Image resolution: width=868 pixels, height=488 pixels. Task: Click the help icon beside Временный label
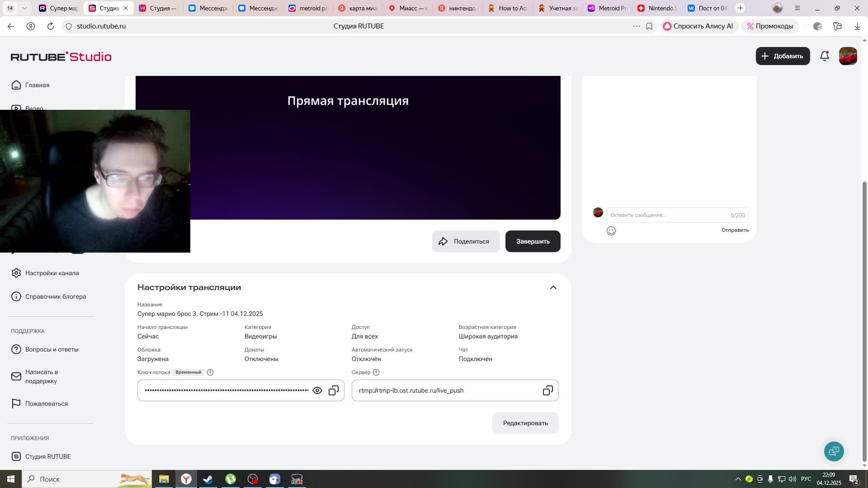tap(210, 372)
